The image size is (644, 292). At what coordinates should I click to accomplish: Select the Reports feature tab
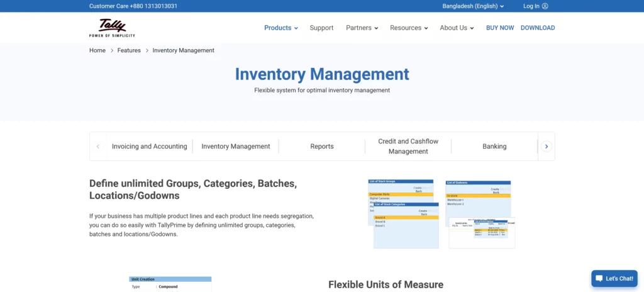click(322, 146)
